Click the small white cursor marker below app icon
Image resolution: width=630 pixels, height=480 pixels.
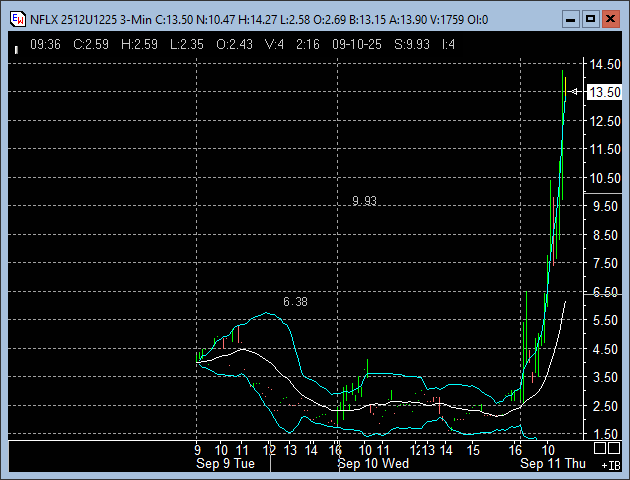coord(16,50)
